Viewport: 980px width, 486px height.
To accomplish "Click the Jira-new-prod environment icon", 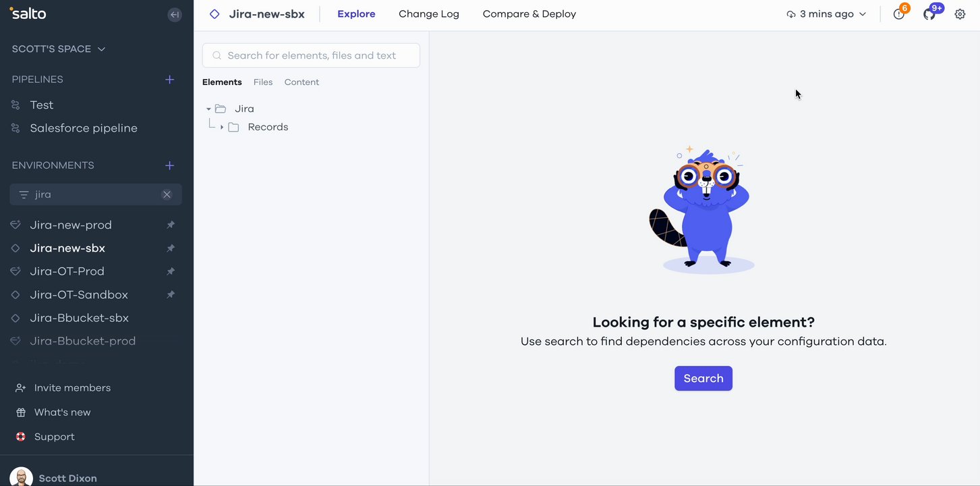I will pos(16,225).
